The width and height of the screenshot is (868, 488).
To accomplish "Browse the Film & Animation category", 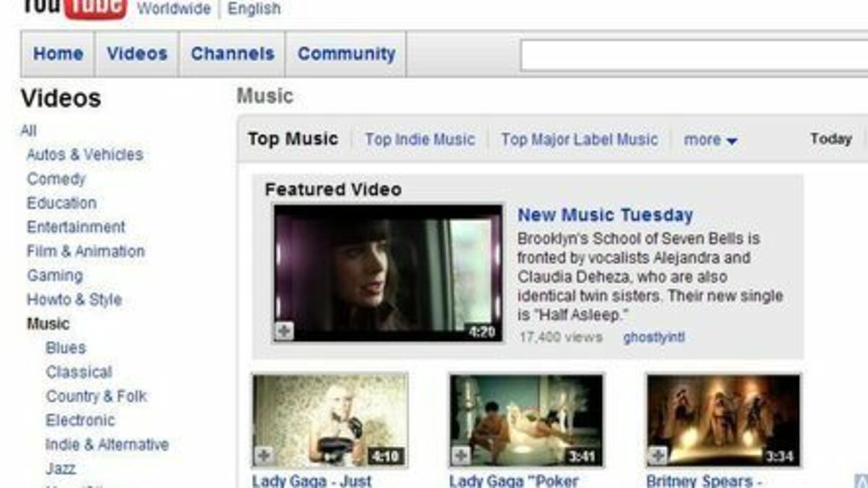I will 85,252.
